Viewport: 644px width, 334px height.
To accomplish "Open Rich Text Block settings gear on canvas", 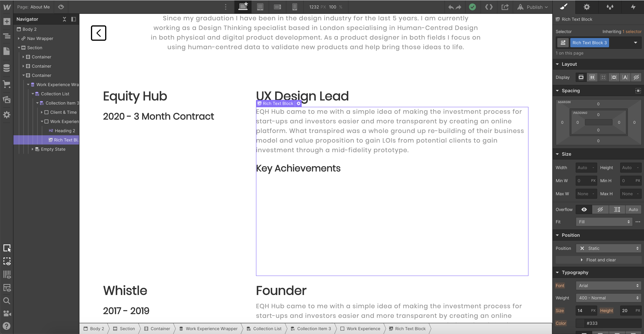I will click(299, 103).
